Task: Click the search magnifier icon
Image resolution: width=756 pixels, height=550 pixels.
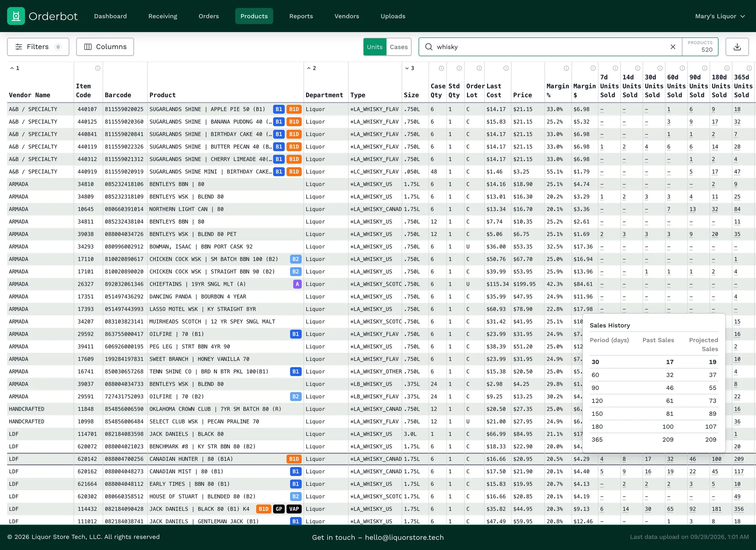Action: (429, 47)
